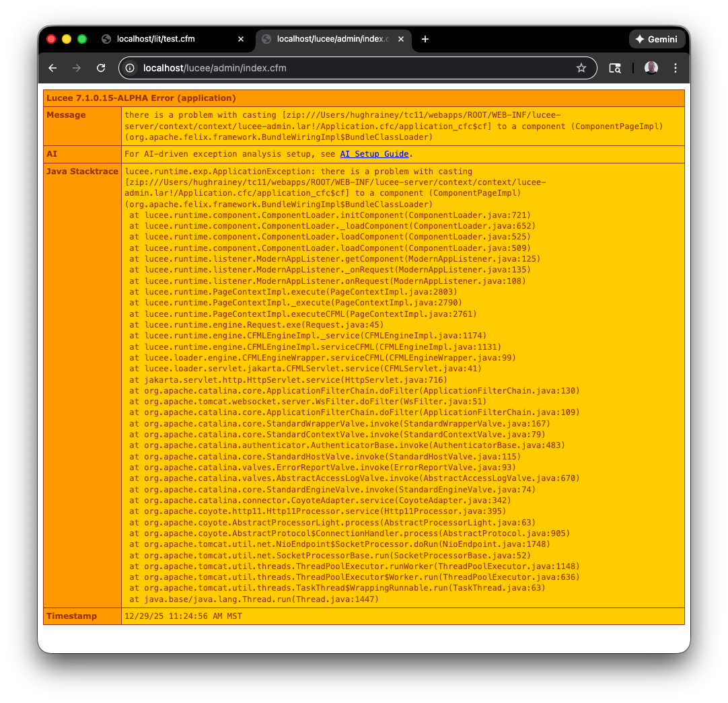This screenshot has height=703, width=728.
Task: Bookmark this page with the star icon
Action: [581, 68]
